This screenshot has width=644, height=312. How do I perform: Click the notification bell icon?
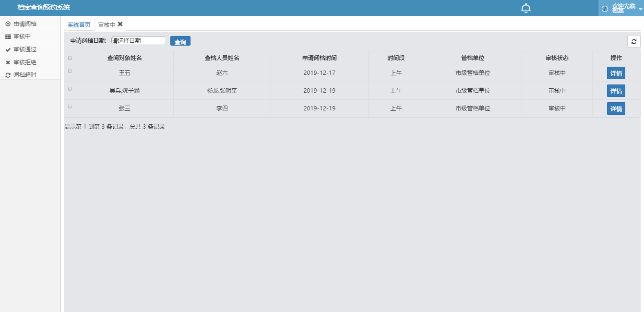(x=526, y=8)
